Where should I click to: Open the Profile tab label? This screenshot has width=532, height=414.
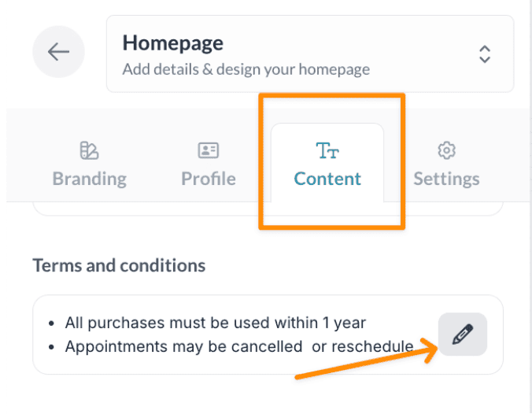click(209, 179)
